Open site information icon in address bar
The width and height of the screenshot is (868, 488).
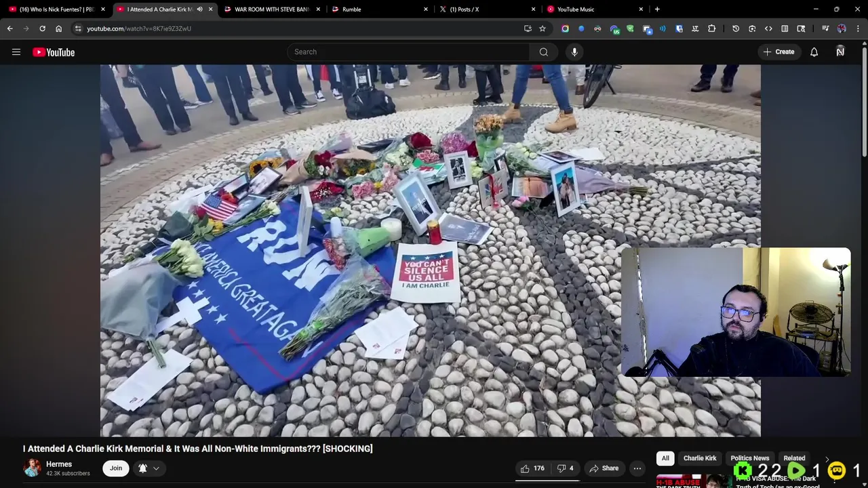pos(78,28)
